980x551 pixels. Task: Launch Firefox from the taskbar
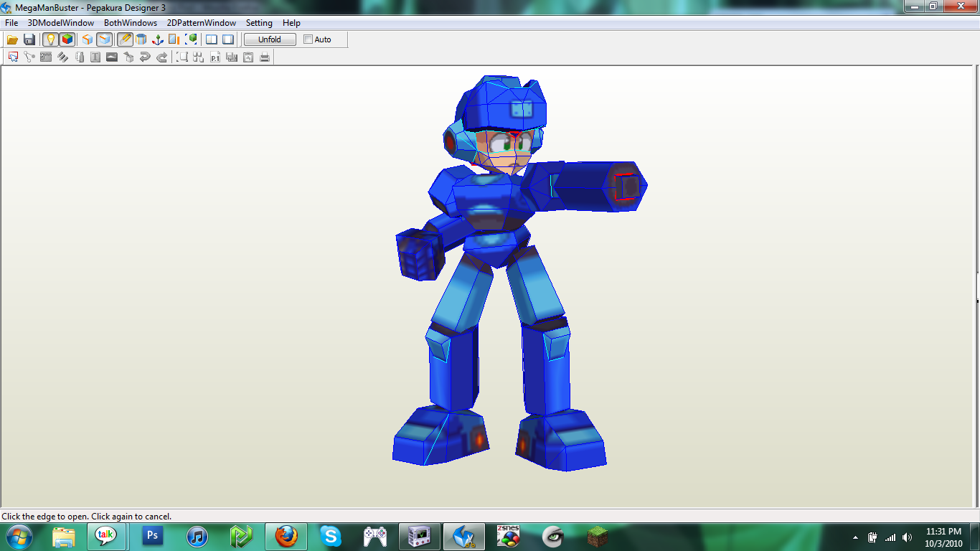286,536
